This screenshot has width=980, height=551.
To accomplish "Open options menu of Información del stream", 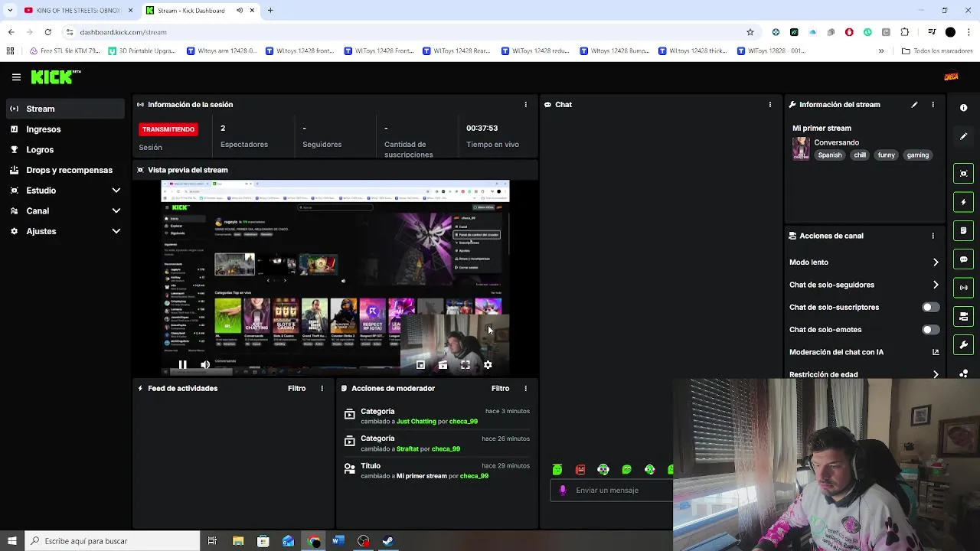I will (933, 105).
